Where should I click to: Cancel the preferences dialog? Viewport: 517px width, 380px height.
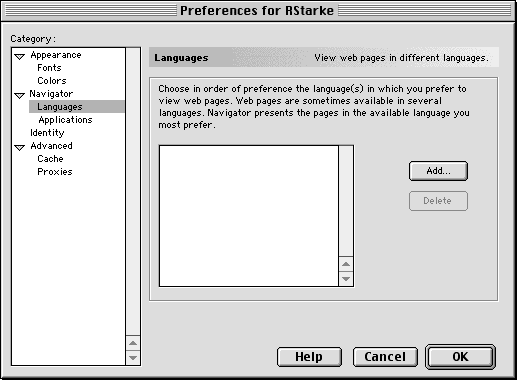[x=385, y=357]
